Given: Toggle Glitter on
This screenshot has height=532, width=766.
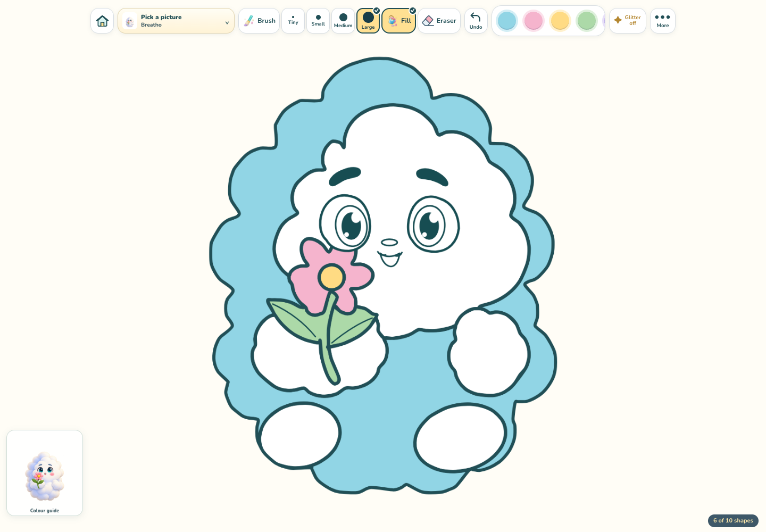Looking at the screenshot, I should (x=628, y=21).
